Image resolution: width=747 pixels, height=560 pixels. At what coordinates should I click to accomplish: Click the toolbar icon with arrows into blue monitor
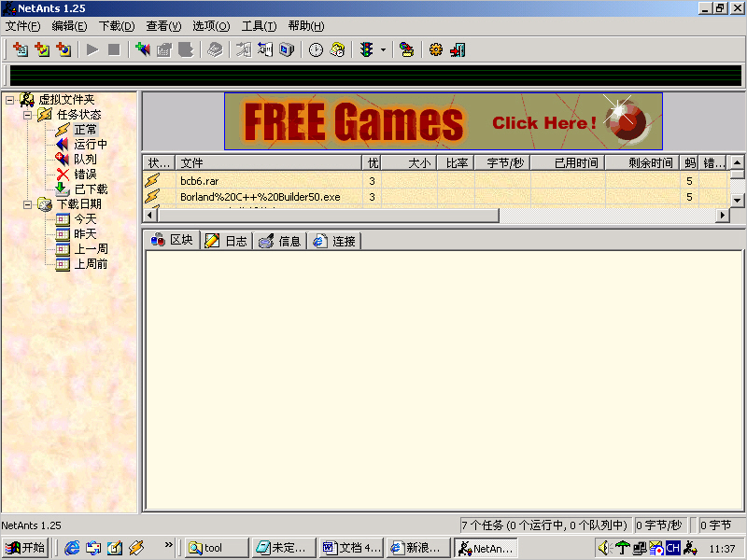265,49
